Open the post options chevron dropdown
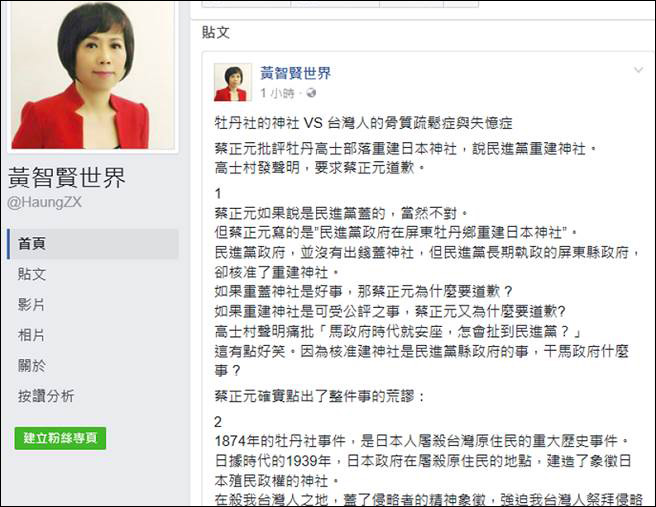Screen dimensions: 656x507 pyautogui.click(x=638, y=70)
